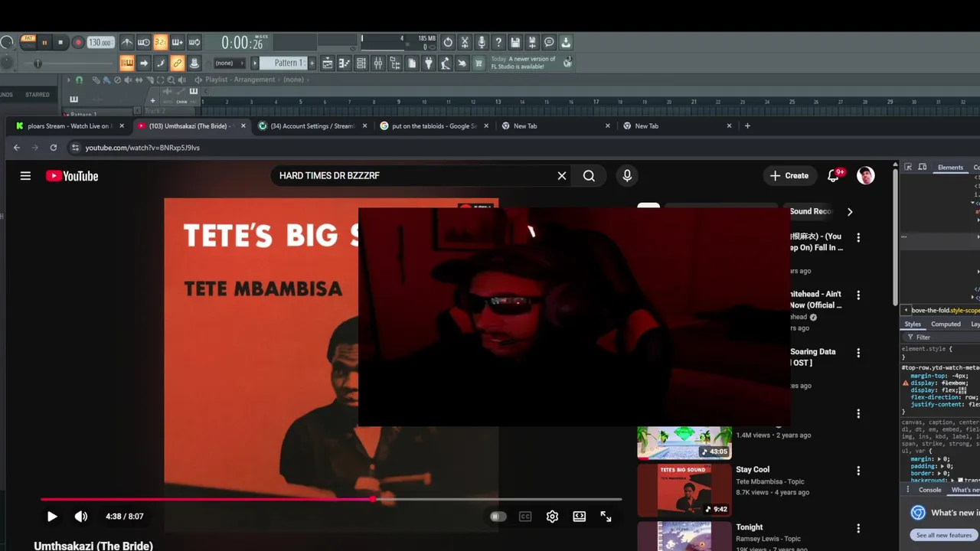Viewport: 980px width, 551px height.
Task: Click FL Studio microphone record icon
Action: (482, 42)
